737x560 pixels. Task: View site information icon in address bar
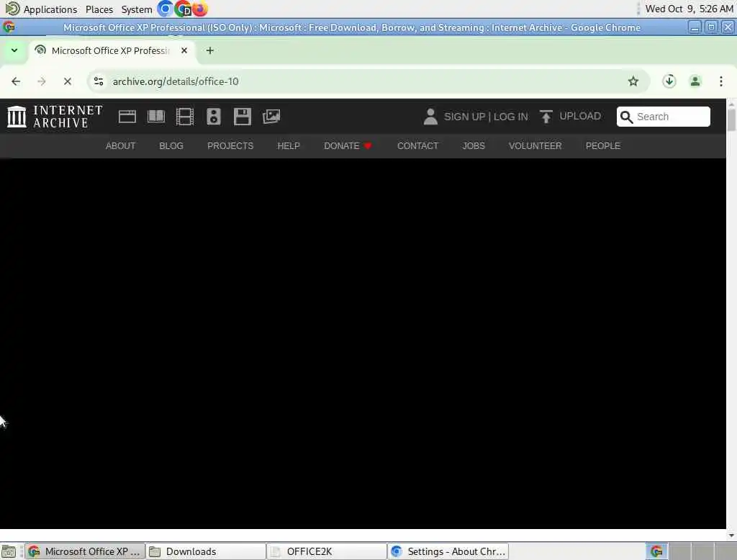(99, 81)
